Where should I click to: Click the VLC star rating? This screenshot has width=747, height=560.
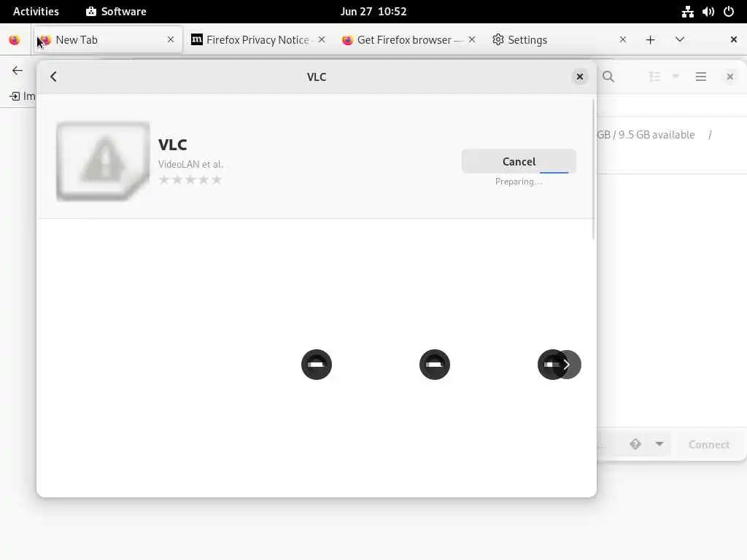[190, 179]
